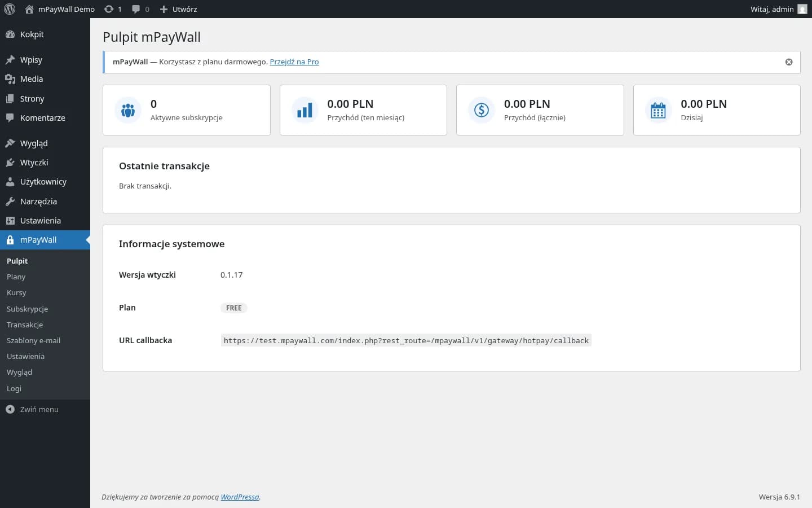Open updates via the refresh arrows icon

pos(108,9)
